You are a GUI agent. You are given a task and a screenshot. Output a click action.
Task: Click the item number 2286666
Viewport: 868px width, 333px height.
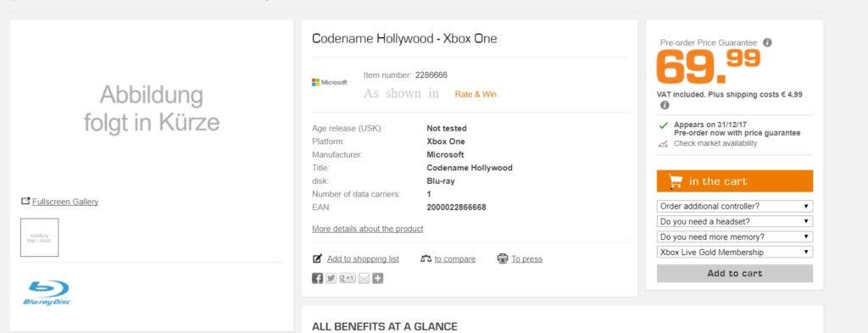click(x=431, y=75)
